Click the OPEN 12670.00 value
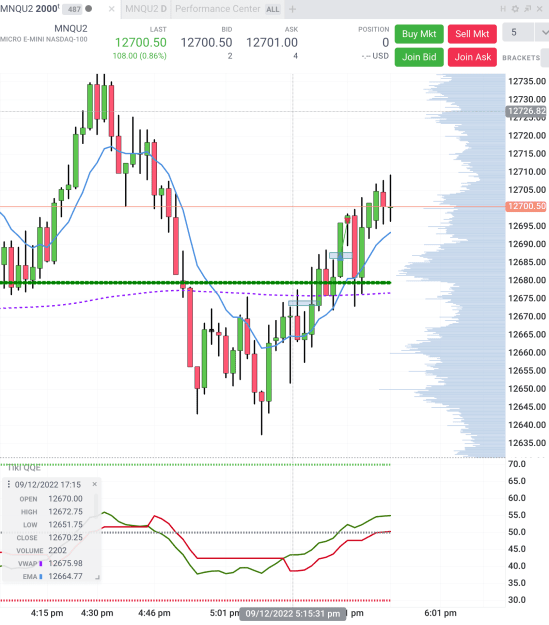Screen dimensions: 549x625 (x=65, y=499)
